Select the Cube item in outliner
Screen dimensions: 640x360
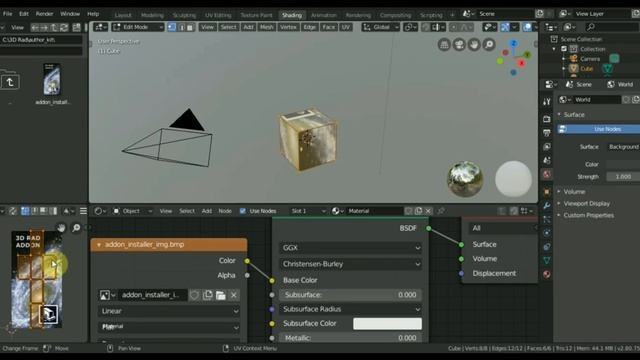586,69
